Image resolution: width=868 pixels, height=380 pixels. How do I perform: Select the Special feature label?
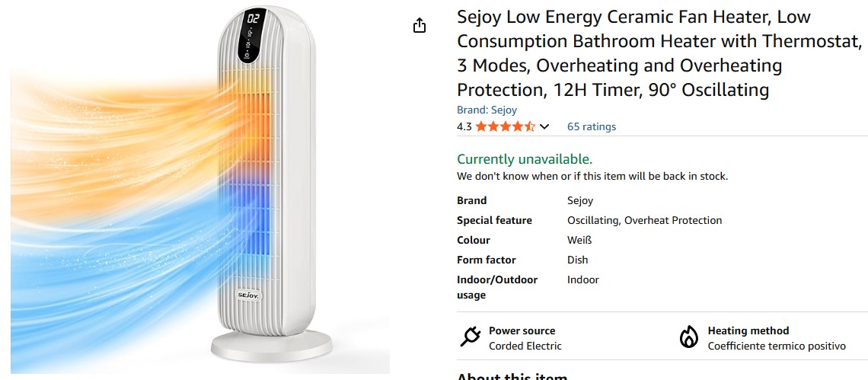(494, 220)
